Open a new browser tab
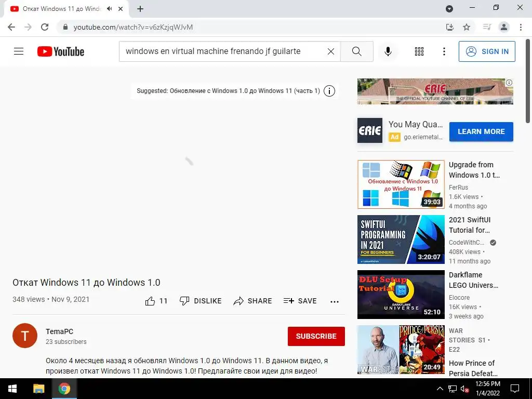532x399 pixels. (x=140, y=9)
